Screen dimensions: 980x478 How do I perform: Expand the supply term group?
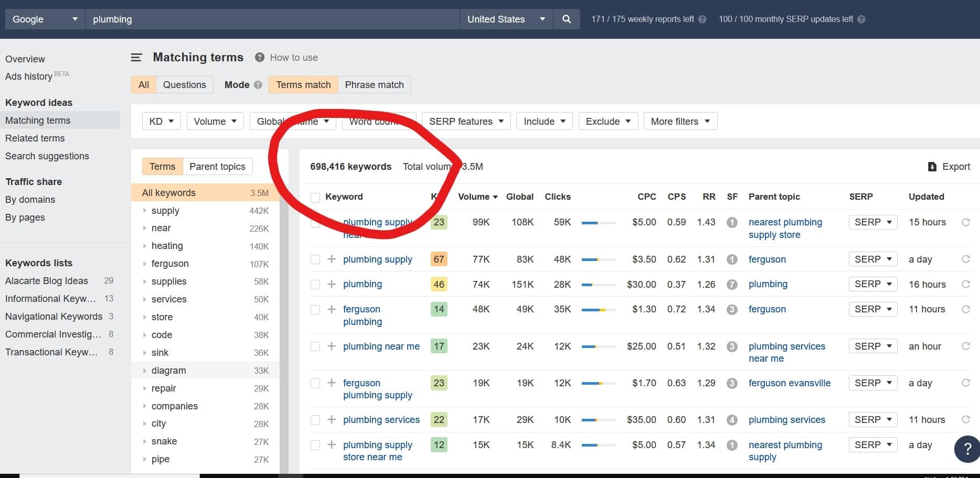click(145, 211)
